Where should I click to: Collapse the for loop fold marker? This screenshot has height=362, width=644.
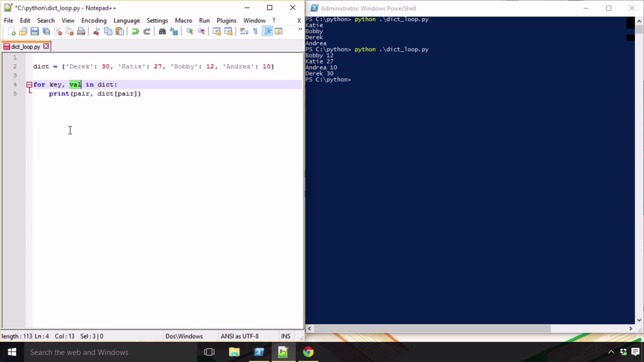tap(29, 84)
